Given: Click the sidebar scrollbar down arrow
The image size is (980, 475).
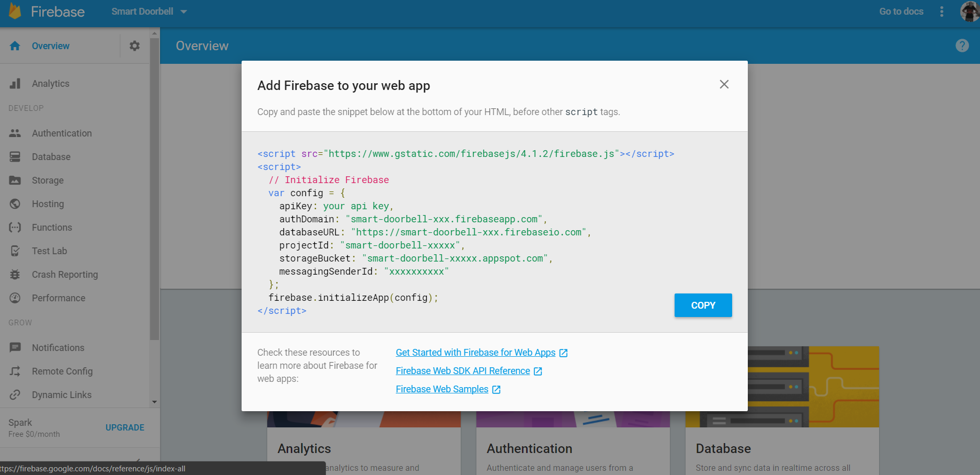Looking at the screenshot, I should (154, 402).
